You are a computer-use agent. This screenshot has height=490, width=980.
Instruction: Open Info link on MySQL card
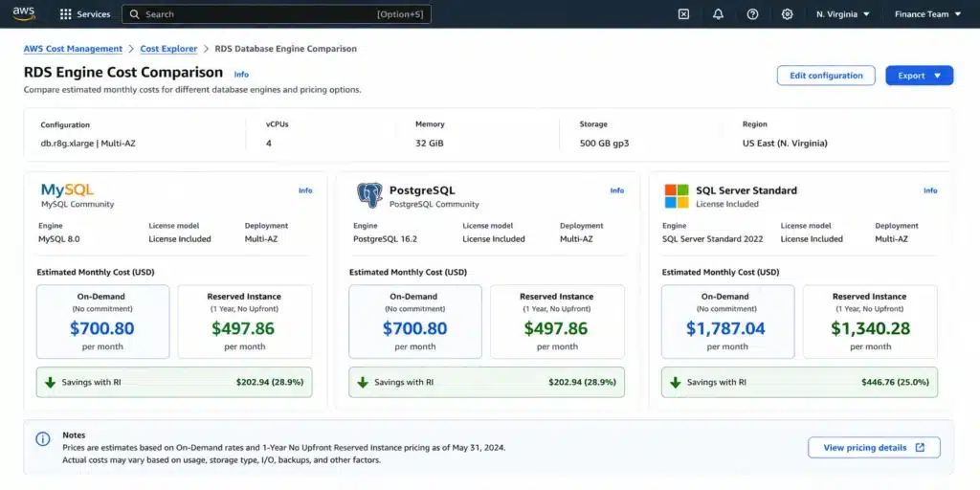coord(305,190)
